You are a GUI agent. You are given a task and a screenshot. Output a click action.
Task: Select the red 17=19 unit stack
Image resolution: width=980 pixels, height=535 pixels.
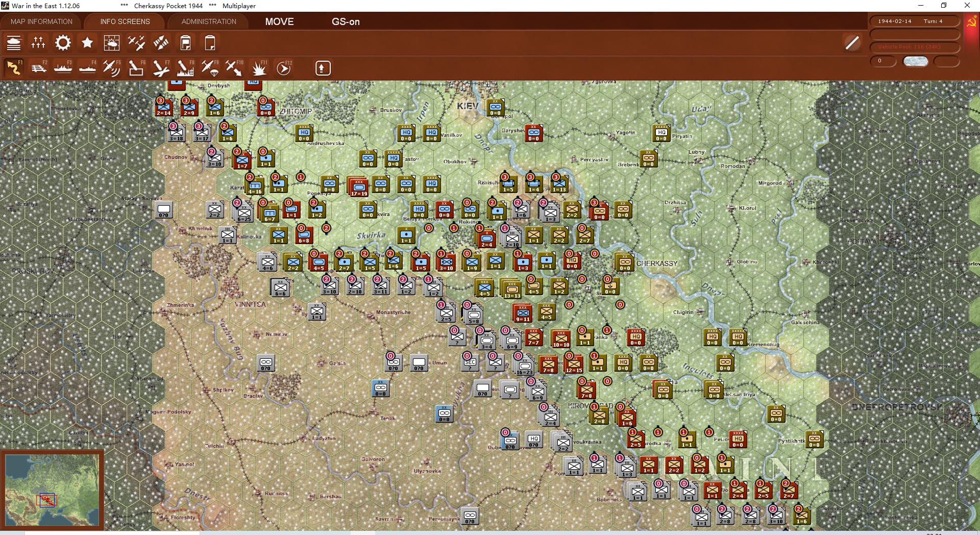(359, 187)
